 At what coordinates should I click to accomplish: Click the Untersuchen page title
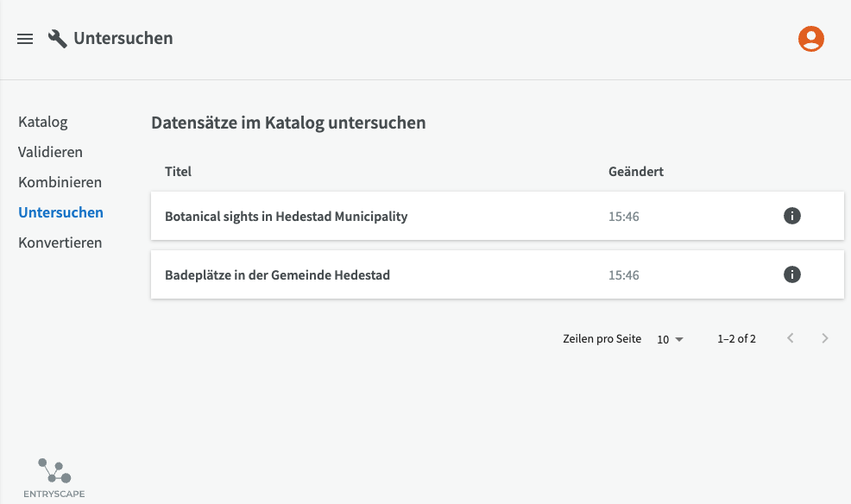click(x=123, y=39)
